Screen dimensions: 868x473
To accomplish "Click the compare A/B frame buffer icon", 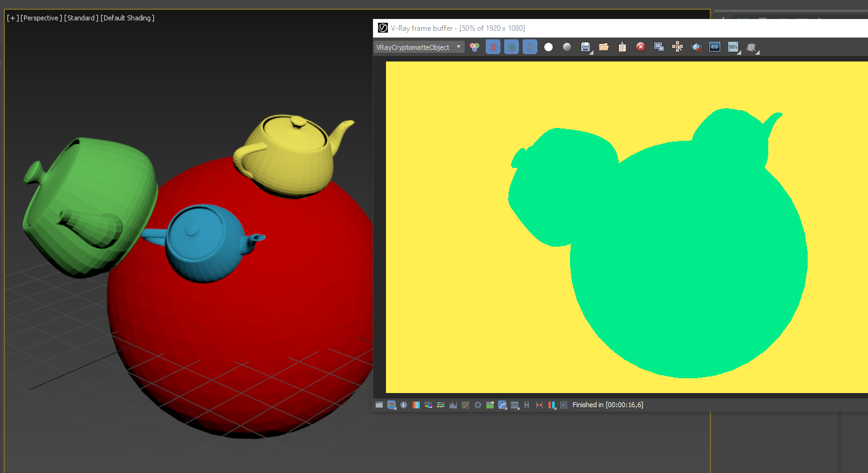I will 715,47.
